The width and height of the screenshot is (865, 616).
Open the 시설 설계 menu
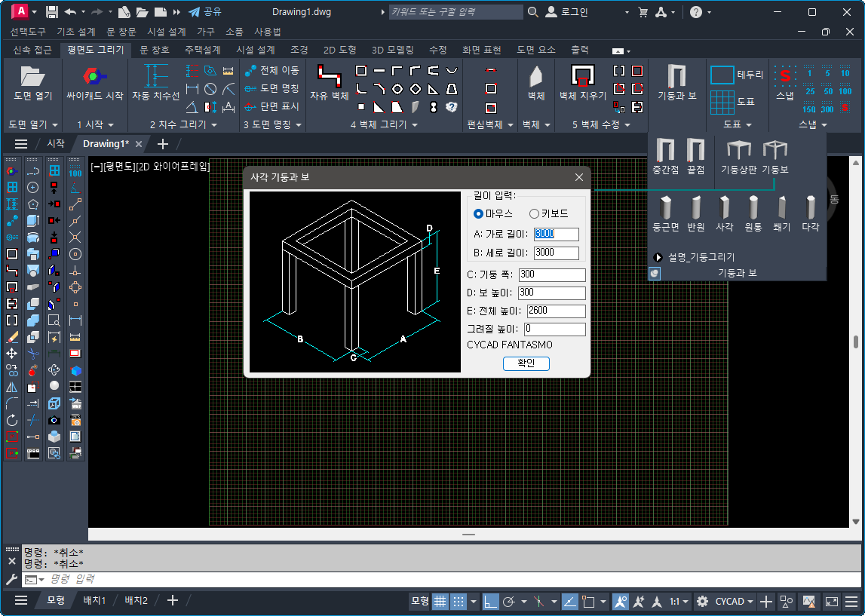click(x=166, y=32)
